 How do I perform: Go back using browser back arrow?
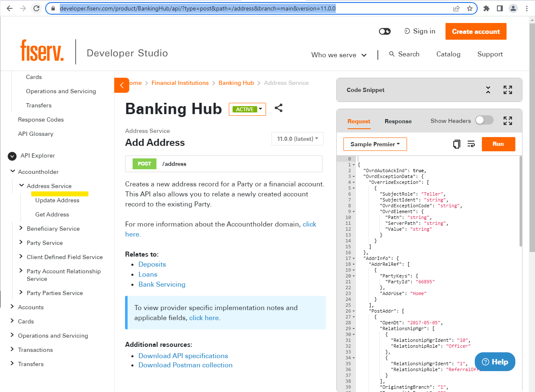tap(10, 8)
